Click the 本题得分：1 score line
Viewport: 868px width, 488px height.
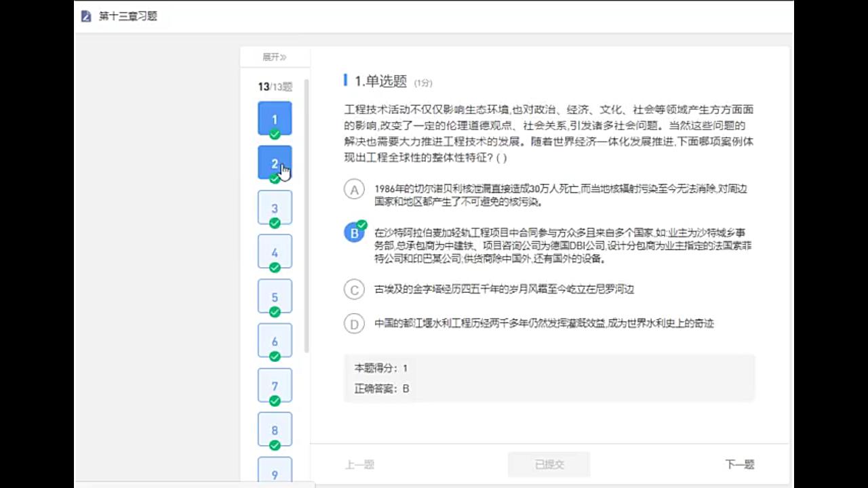pyautogui.click(x=381, y=368)
